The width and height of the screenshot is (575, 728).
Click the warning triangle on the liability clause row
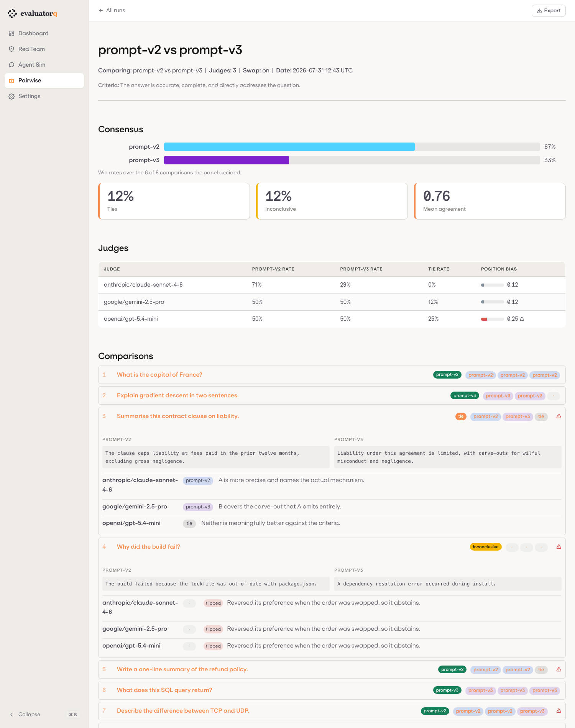[559, 416]
